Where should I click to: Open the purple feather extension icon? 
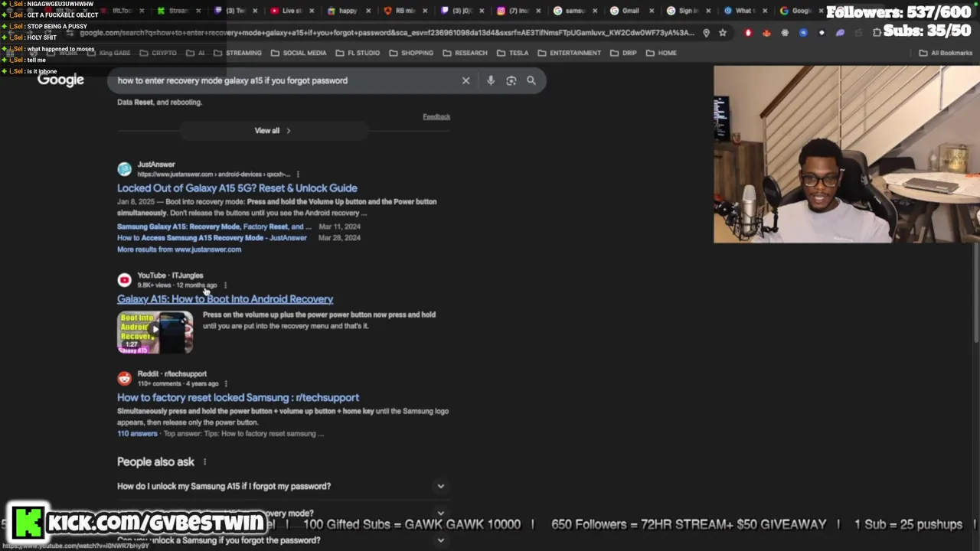click(840, 33)
